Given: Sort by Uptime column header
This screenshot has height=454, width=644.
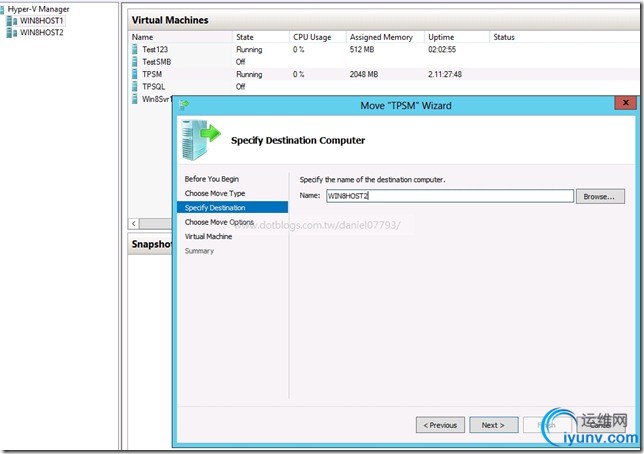Looking at the screenshot, I should (x=457, y=37).
